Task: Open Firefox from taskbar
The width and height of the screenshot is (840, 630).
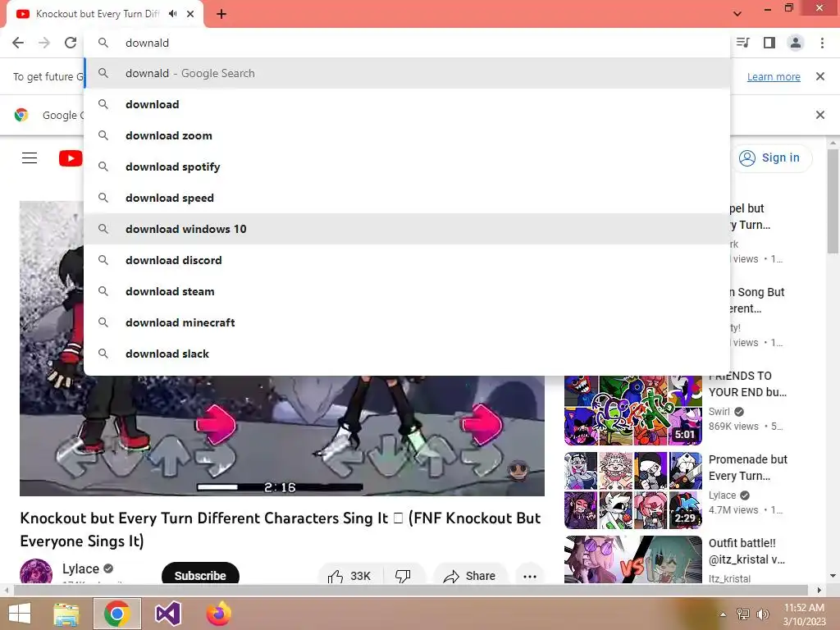Action: click(218, 614)
